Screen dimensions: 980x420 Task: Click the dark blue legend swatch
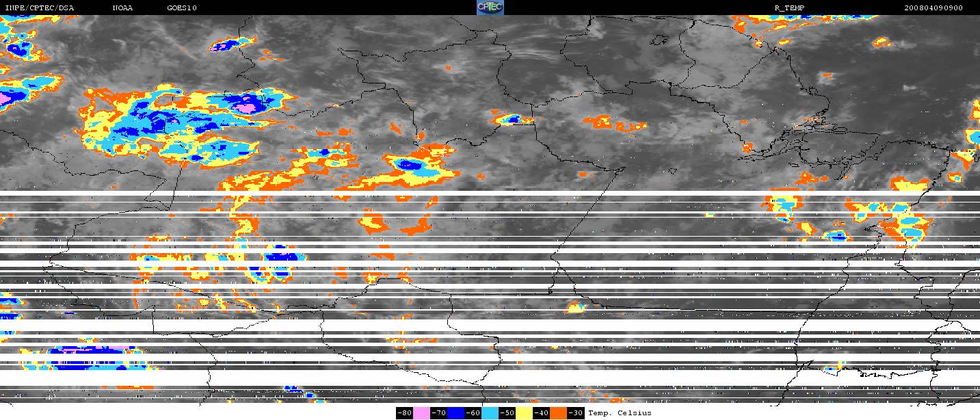(456, 413)
